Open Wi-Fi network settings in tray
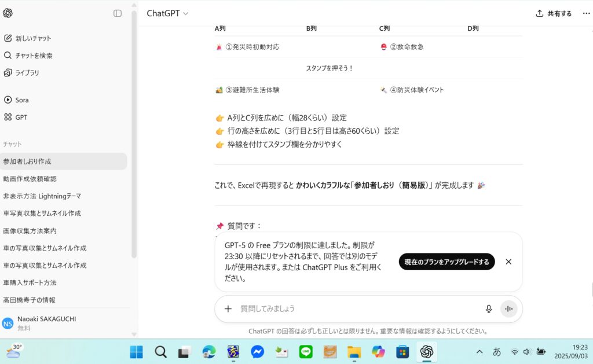The image size is (593, 364). click(x=515, y=352)
